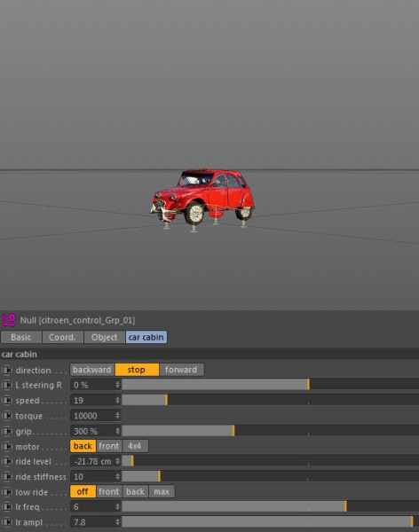Screen dimensions: 419x532
Task: Toggle the animation dot for ride stiffness
Action: (7, 477)
